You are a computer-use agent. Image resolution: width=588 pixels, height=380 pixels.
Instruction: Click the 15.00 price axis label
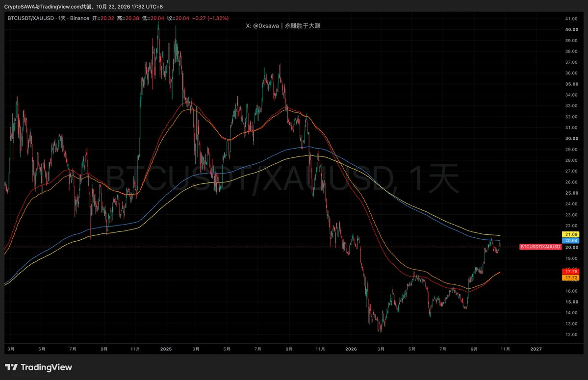point(571,302)
